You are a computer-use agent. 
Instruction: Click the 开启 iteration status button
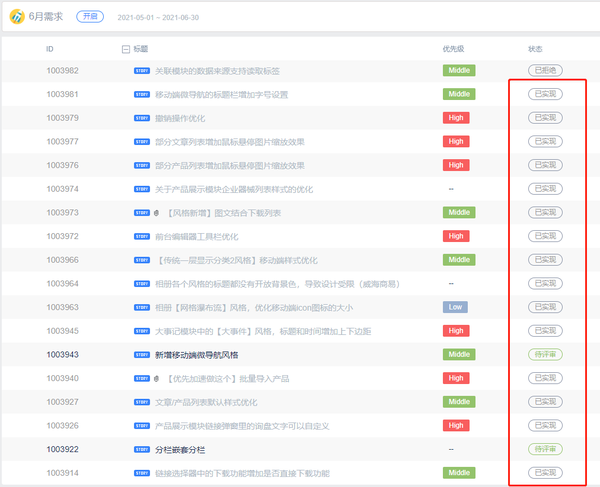coord(89,18)
